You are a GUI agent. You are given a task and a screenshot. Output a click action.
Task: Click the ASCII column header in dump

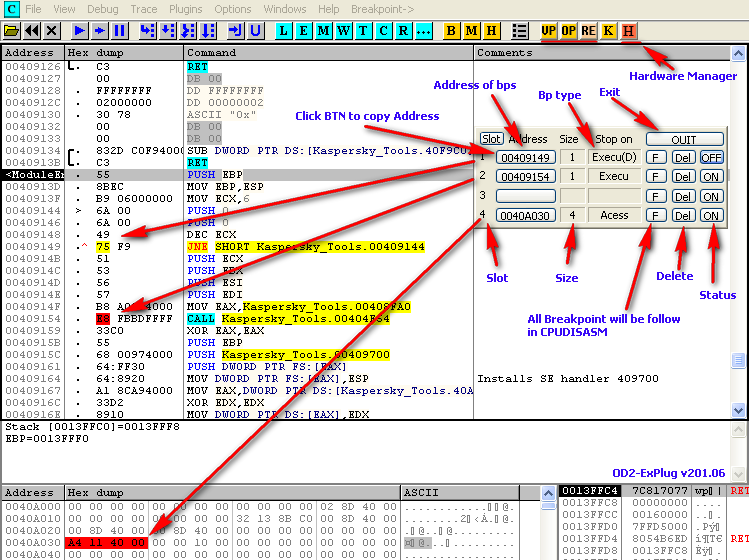pyautogui.click(x=460, y=493)
